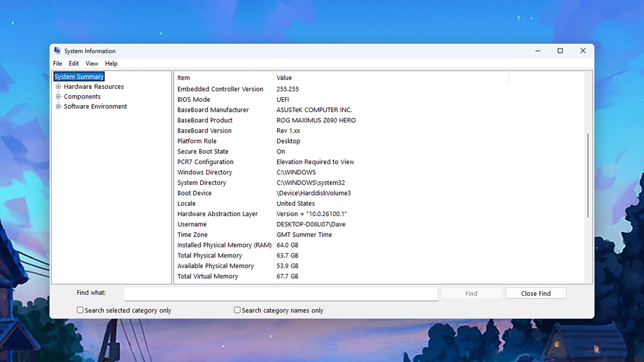Select the Total Physical Memory row
The image size is (644, 362).
(x=341, y=255)
